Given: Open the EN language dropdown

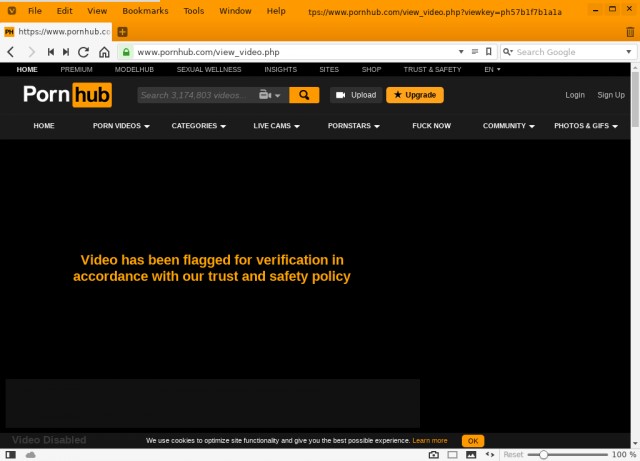Looking at the screenshot, I should [x=492, y=69].
